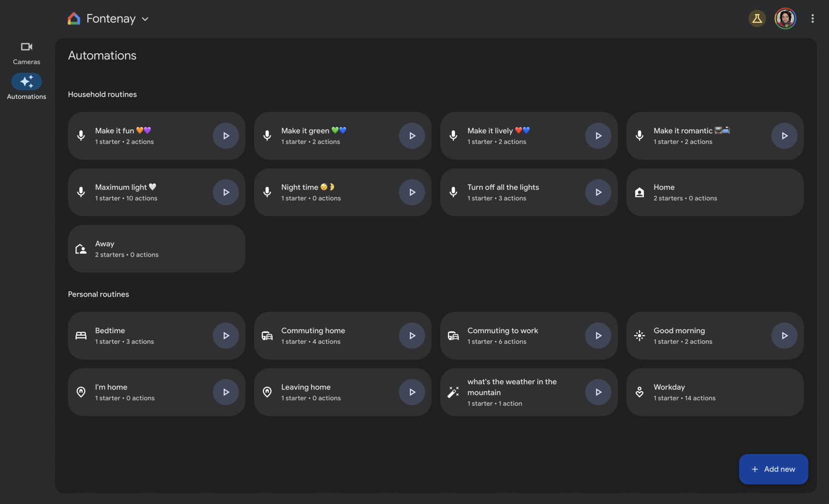Open the Workday routine card
The image size is (829, 504).
coord(715,392)
